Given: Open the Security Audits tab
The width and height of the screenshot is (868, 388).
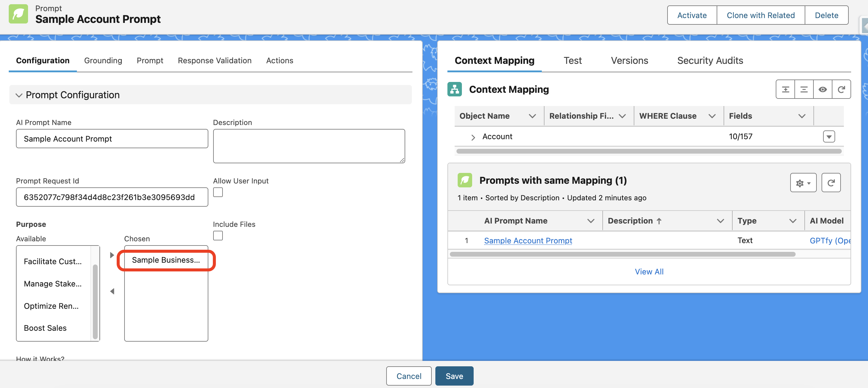Looking at the screenshot, I should tap(710, 60).
